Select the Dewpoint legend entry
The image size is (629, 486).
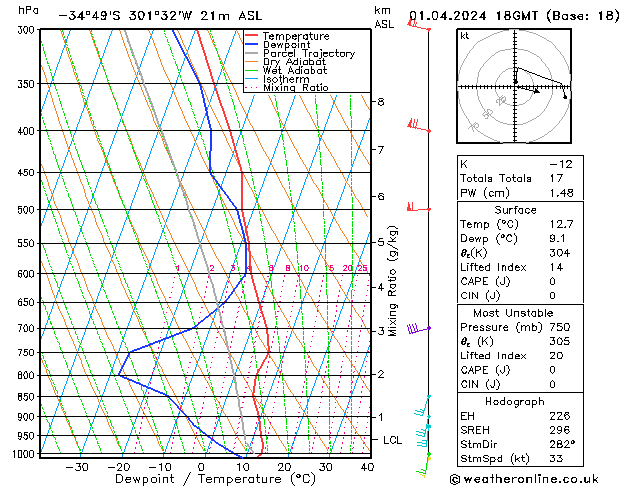pyautogui.click(x=289, y=45)
